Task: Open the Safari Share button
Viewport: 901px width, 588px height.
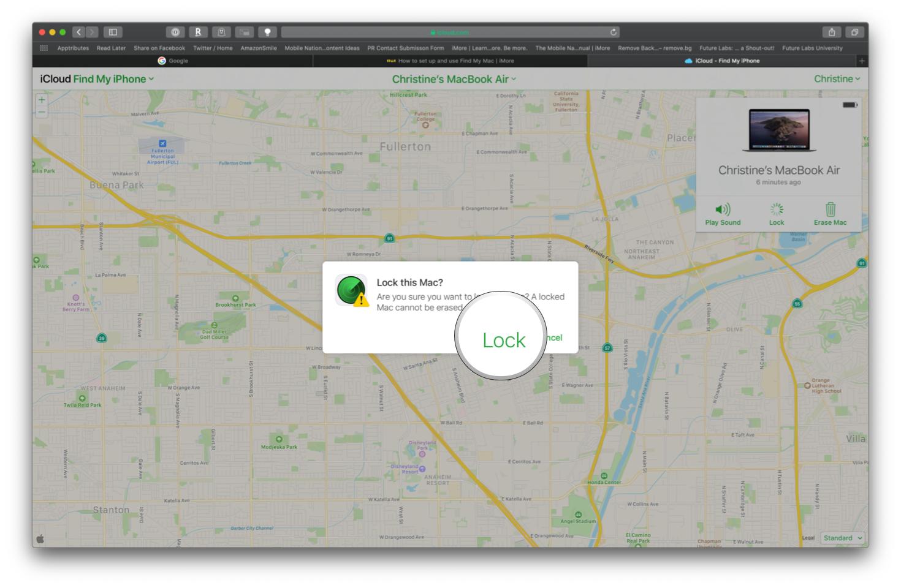Action: [832, 32]
